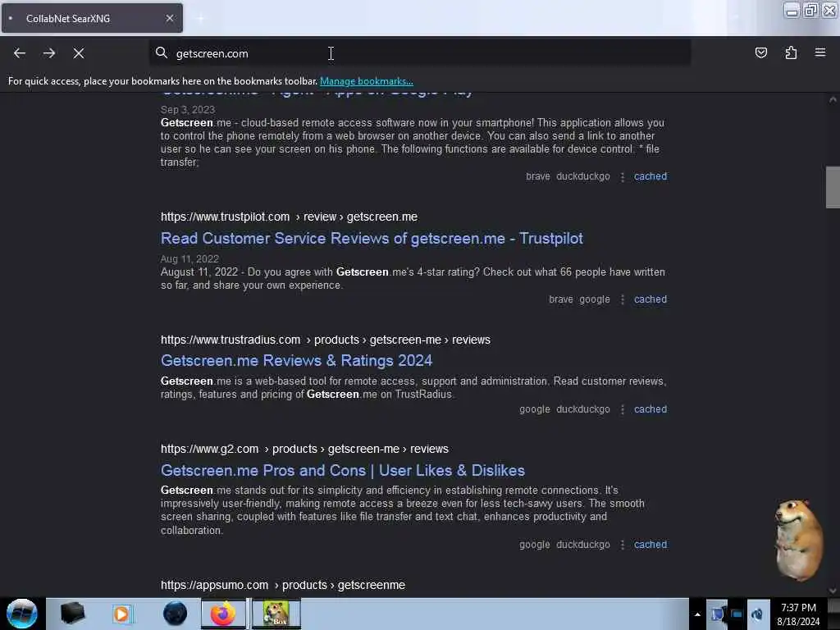Open cached copy of G2 result
Image resolution: width=840 pixels, height=630 pixels.
[x=651, y=545]
